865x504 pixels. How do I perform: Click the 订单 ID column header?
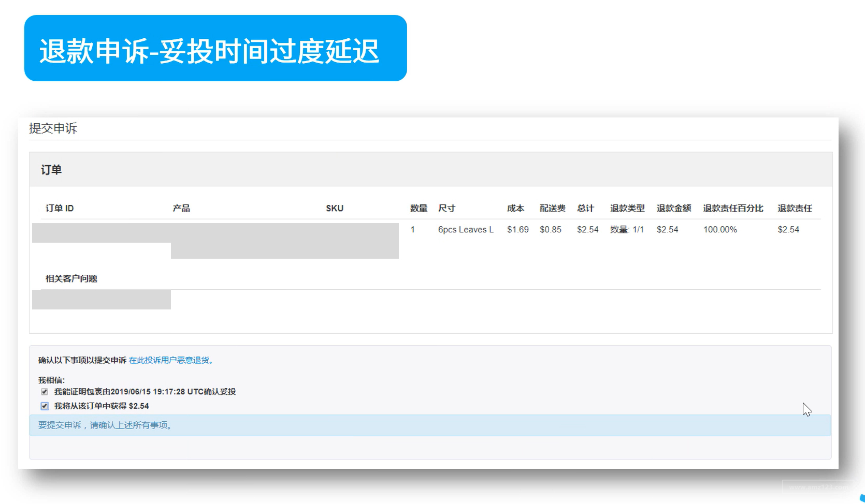click(60, 208)
